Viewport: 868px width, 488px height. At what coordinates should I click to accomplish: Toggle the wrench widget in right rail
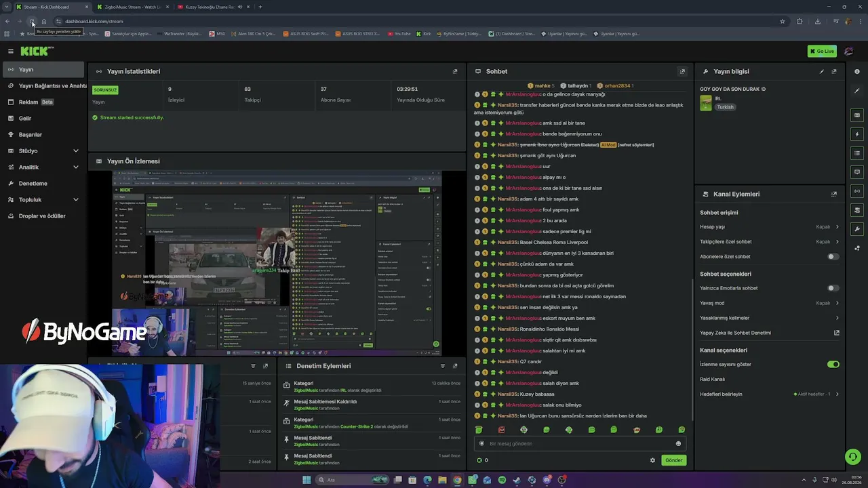point(857,229)
